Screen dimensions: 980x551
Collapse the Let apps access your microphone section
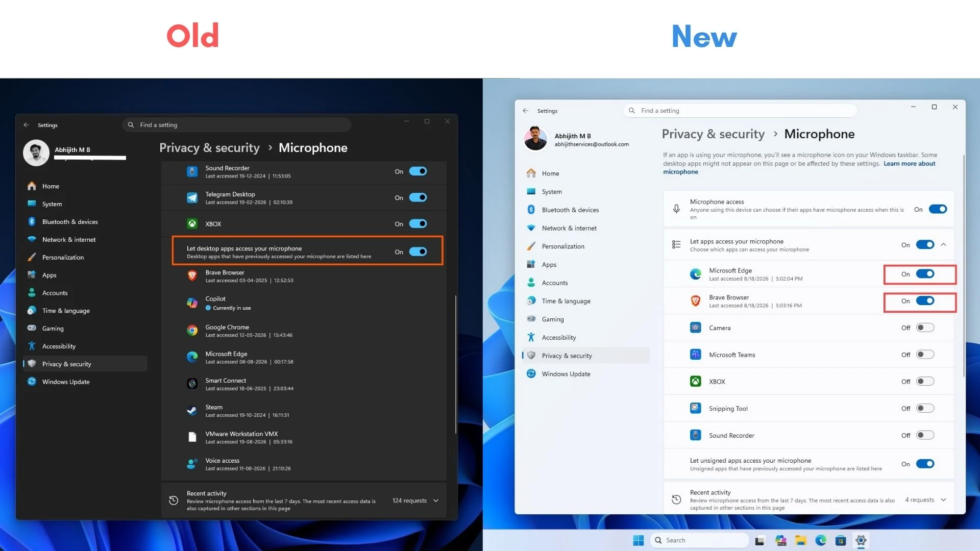943,245
